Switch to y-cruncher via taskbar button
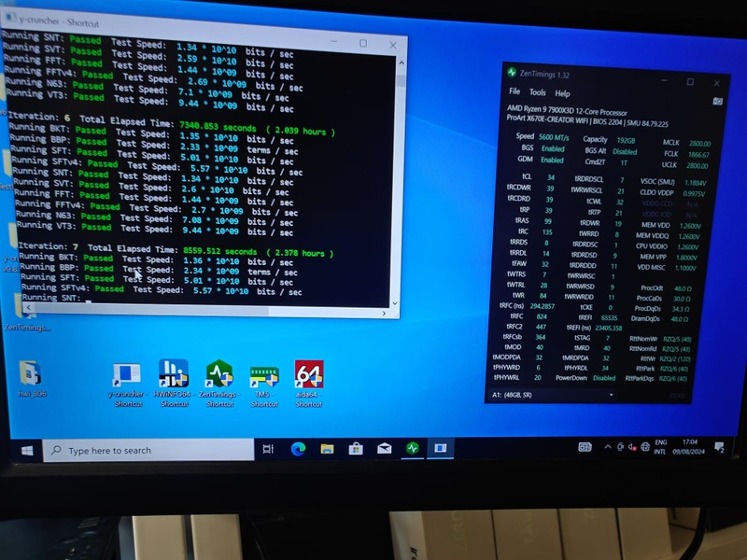Image resolution: width=747 pixels, height=560 pixels. pos(441,448)
